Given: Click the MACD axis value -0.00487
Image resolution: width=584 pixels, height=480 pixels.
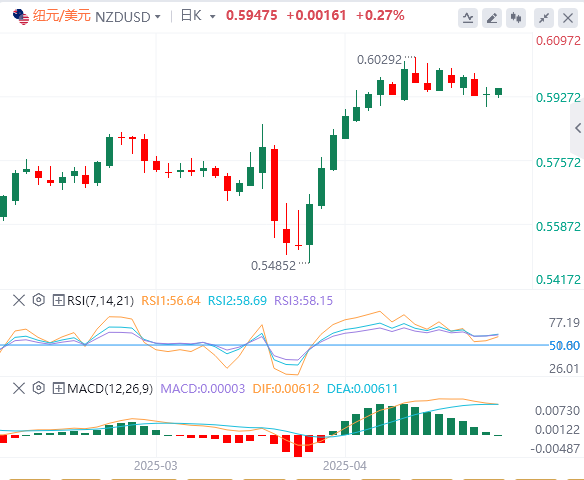Looking at the screenshot, I should coord(555,449).
